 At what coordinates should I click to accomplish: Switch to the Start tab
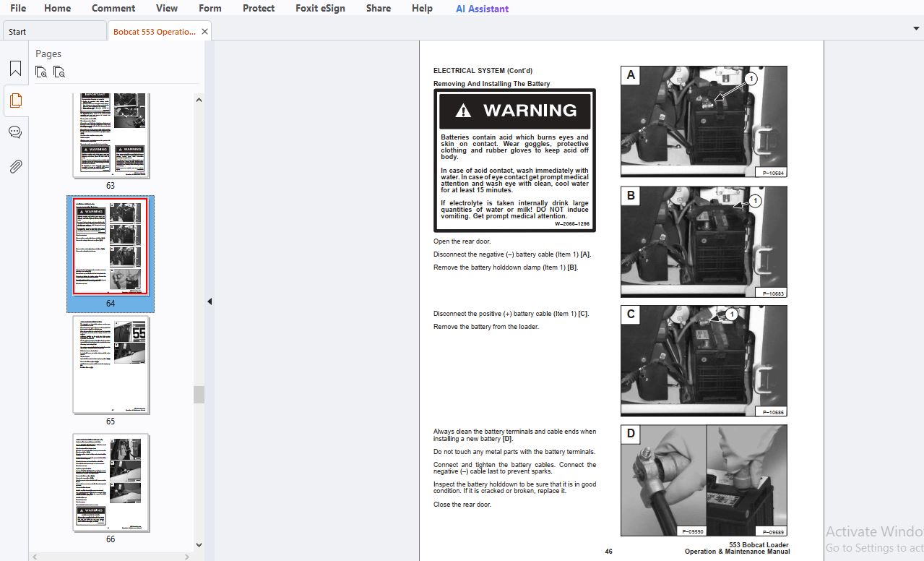coord(54,32)
